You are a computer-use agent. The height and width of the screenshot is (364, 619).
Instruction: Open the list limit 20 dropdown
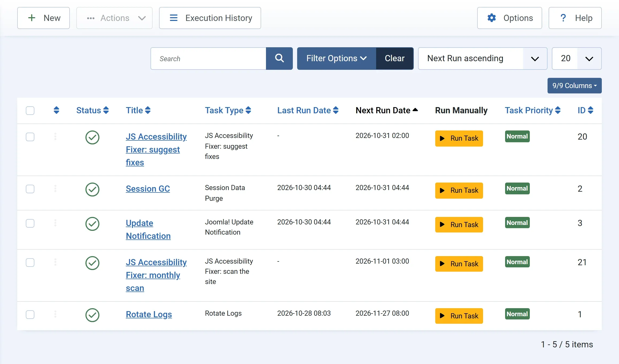pyautogui.click(x=577, y=59)
